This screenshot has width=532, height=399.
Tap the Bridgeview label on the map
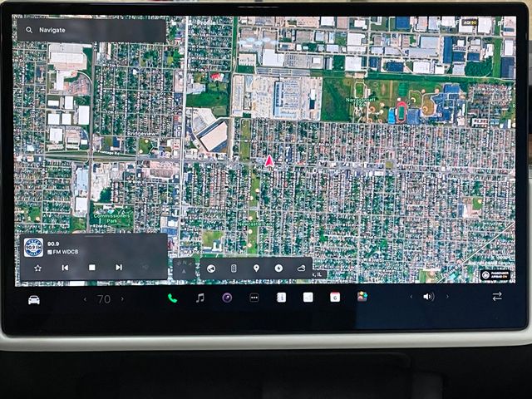tap(141, 134)
